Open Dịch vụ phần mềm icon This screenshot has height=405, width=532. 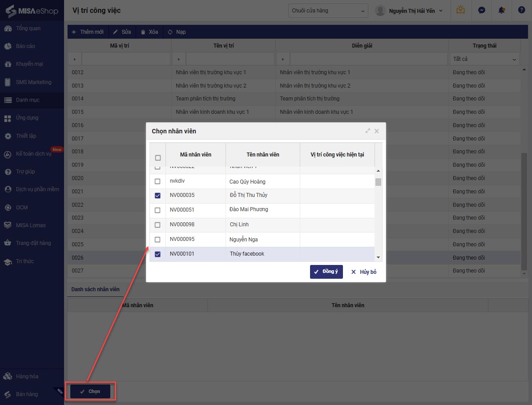8,190
